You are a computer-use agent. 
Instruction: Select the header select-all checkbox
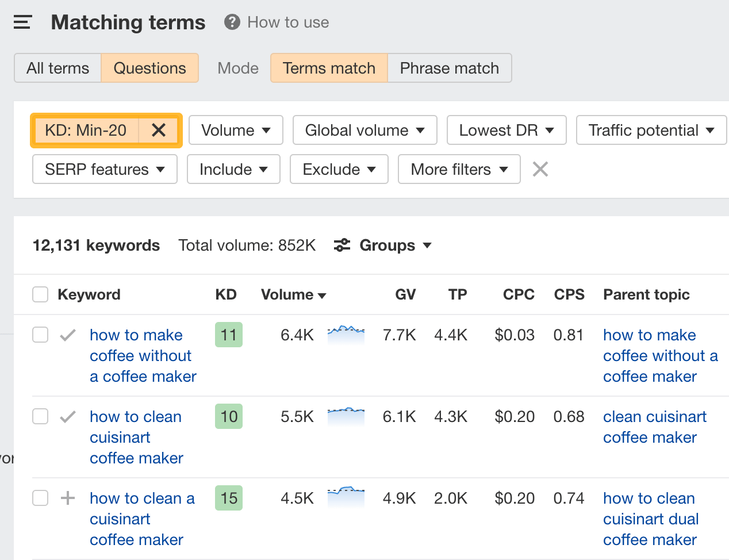pyautogui.click(x=40, y=294)
